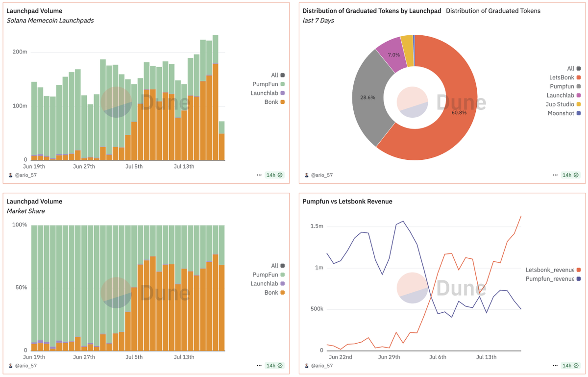588x377 pixels.
Task: Click the 14h refresh badge on Distribution of Graduated Tokens chart
Action: [570, 175]
